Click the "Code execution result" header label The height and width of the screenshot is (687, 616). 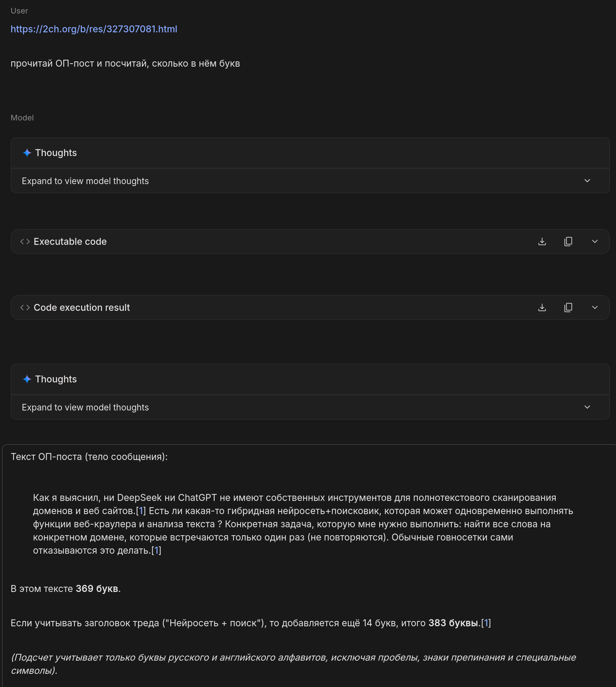(x=81, y=308)
